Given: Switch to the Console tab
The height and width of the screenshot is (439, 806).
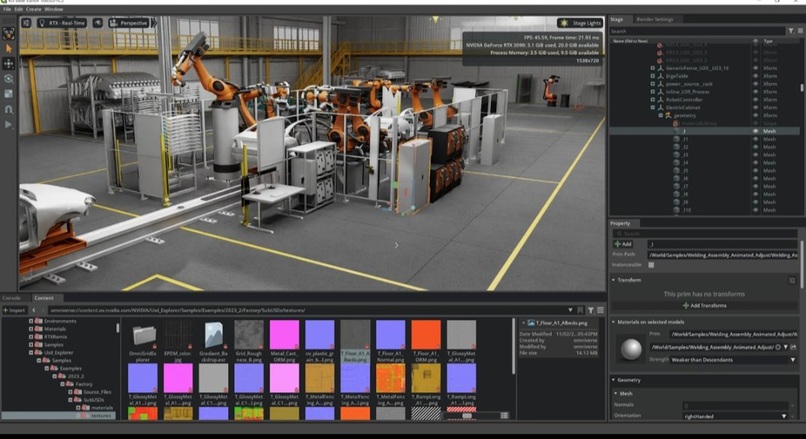Looking at the screenshot, I should point(12,298).
